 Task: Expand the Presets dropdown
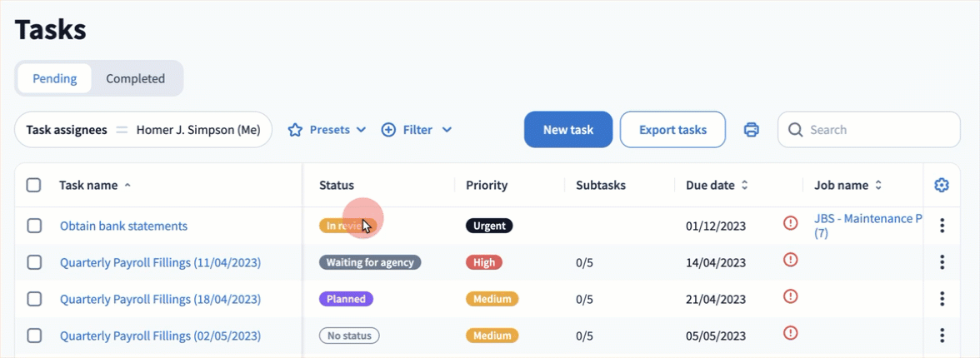coord(327,130)
